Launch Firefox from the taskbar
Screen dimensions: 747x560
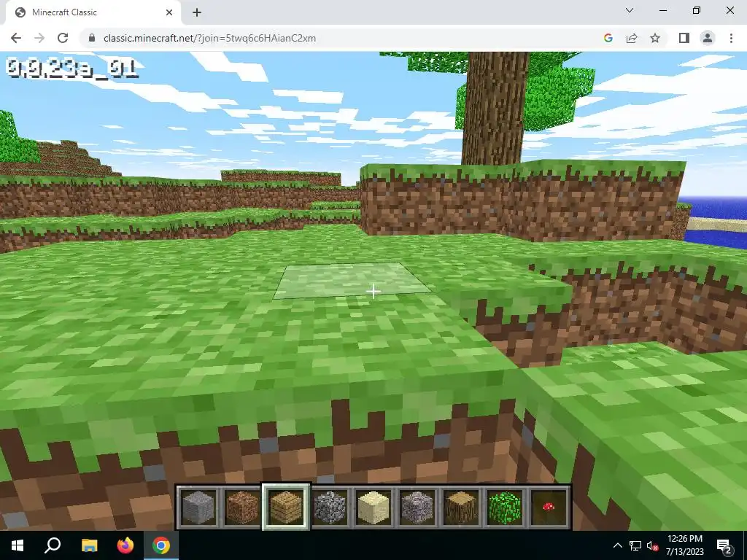(125, 545)
